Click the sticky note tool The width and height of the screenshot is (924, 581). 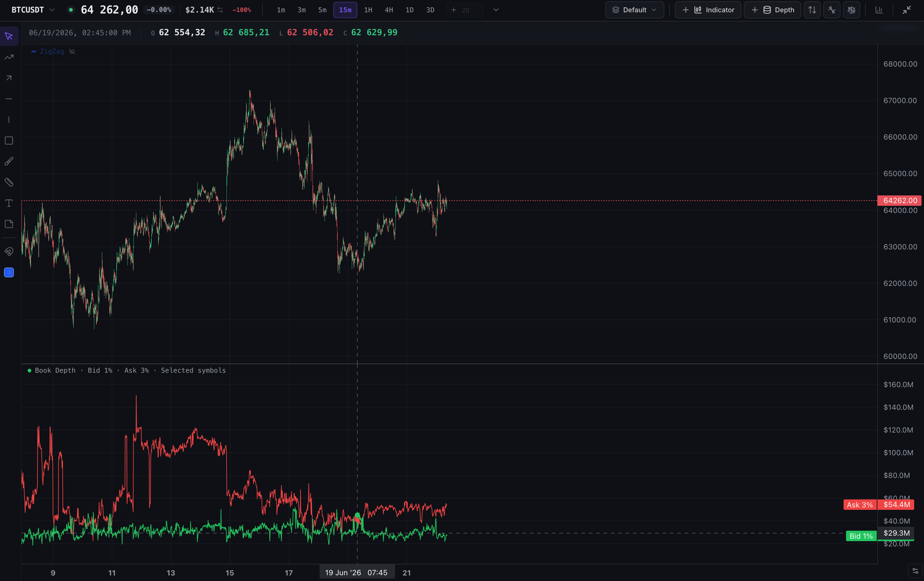point(9,224)
